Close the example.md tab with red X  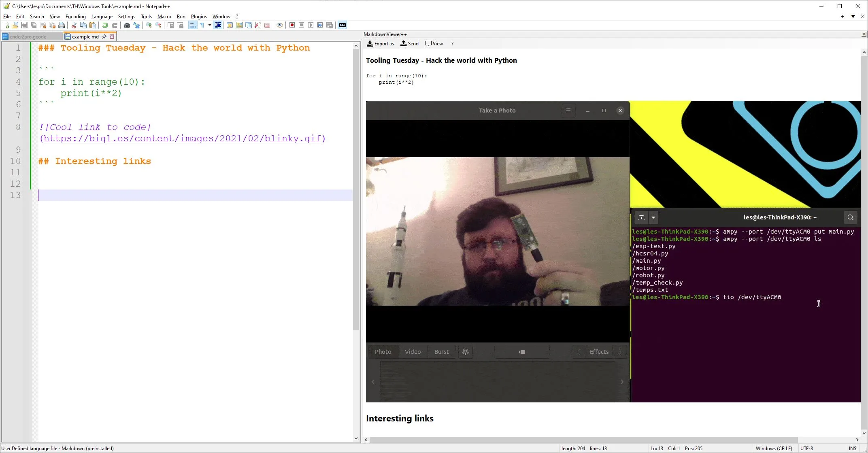click(x=112, y=36)
